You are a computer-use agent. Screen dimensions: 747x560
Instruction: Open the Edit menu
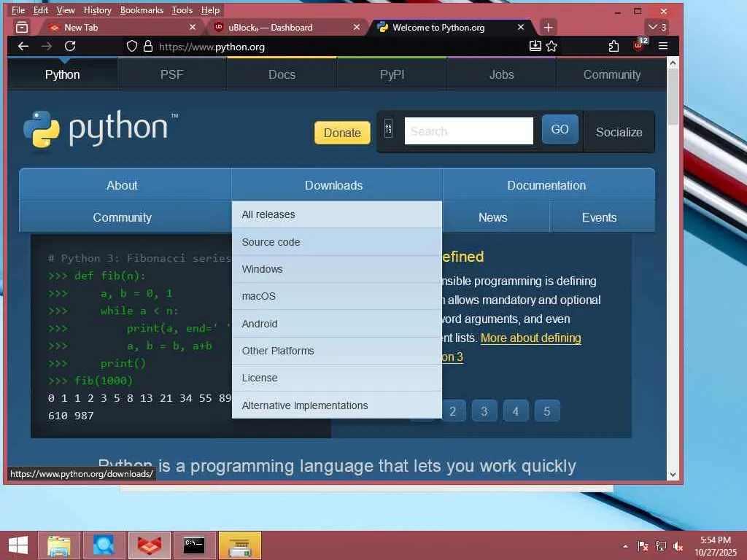tap(41, 10)
